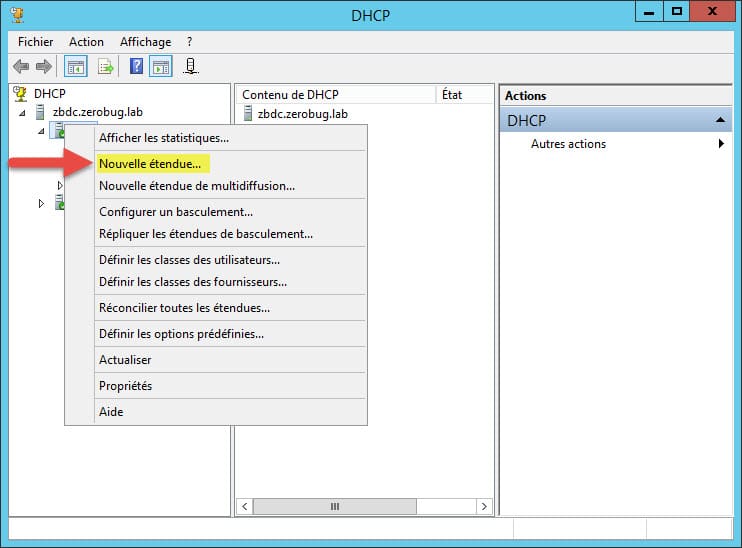Select Configurer un basculement... in context menu

(176, 212)
